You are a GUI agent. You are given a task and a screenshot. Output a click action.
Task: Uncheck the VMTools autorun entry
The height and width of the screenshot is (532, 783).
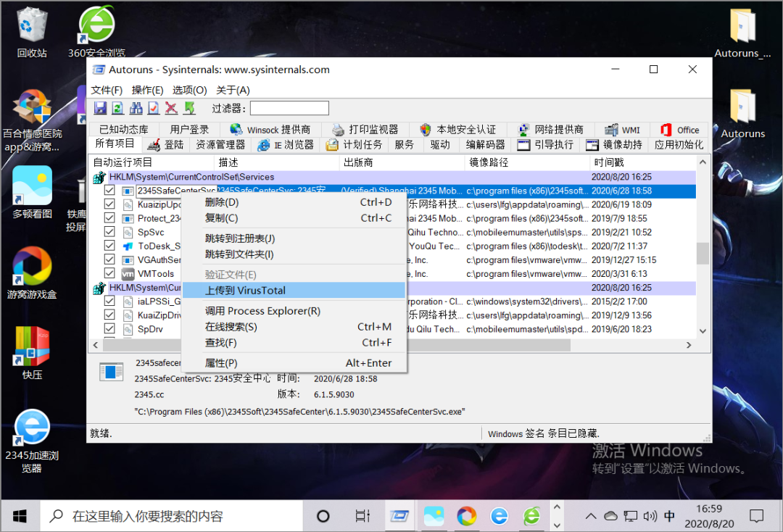click(109, 273)
